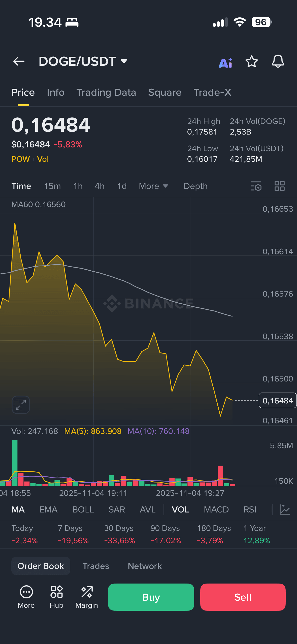Toggle the RSI sub-indicator
The image size is (297, 644).
[250, 509]
